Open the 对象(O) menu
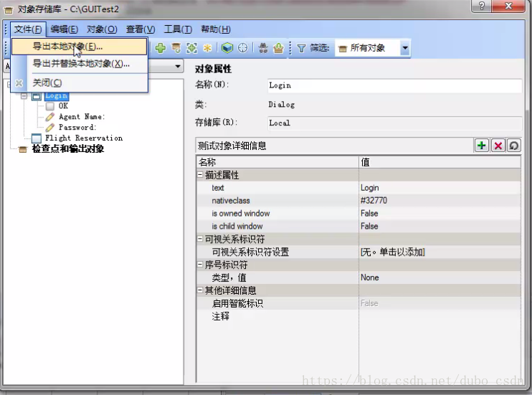Image resolution: width=532 pixels, height=395 pixels. 102,29
